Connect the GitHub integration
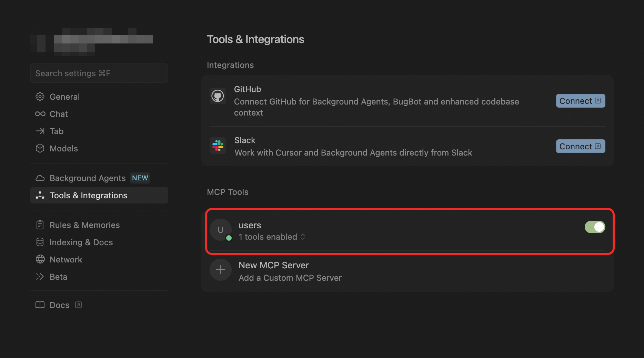The height and width of the screenshot is (358, 644). (x=580, y=101)
